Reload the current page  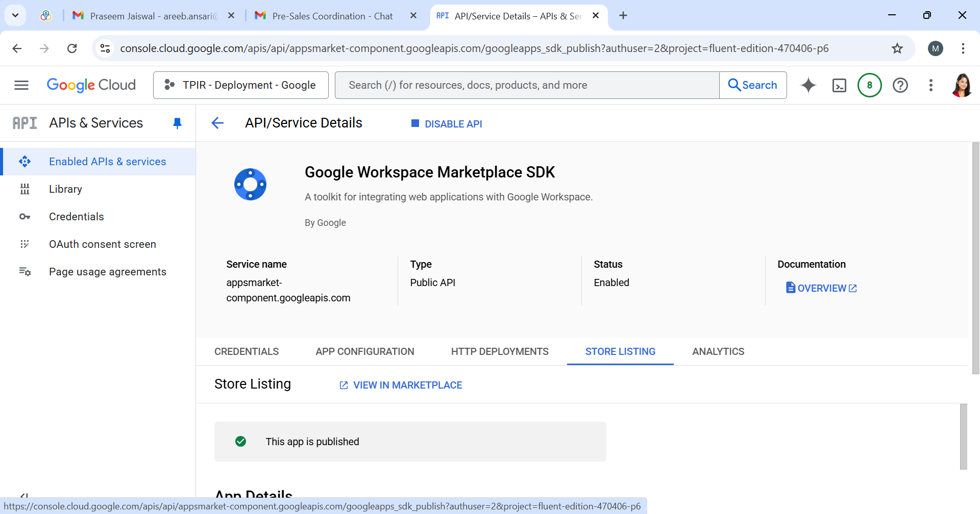pos(72,48)
